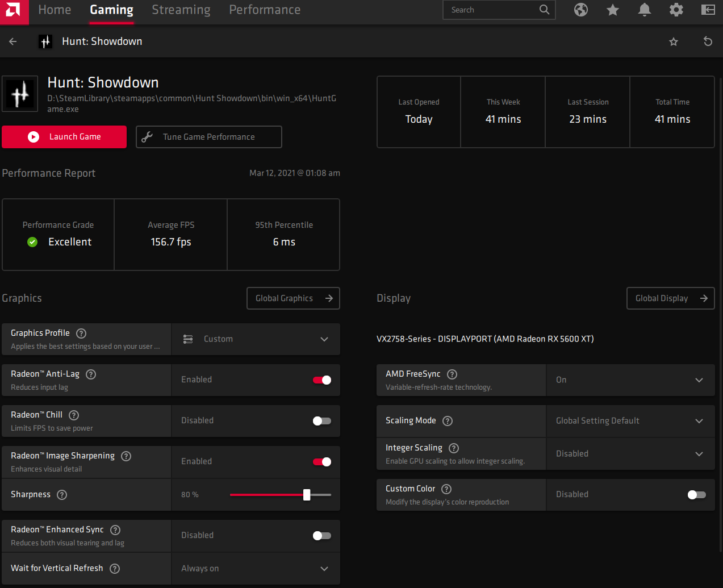Show help for Integer Scaling

point(454,448)
